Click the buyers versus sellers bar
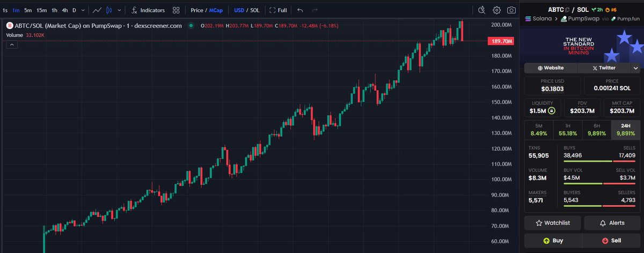Image resolution: width=644 pixels, height=253 pixels. coord(599,206)
